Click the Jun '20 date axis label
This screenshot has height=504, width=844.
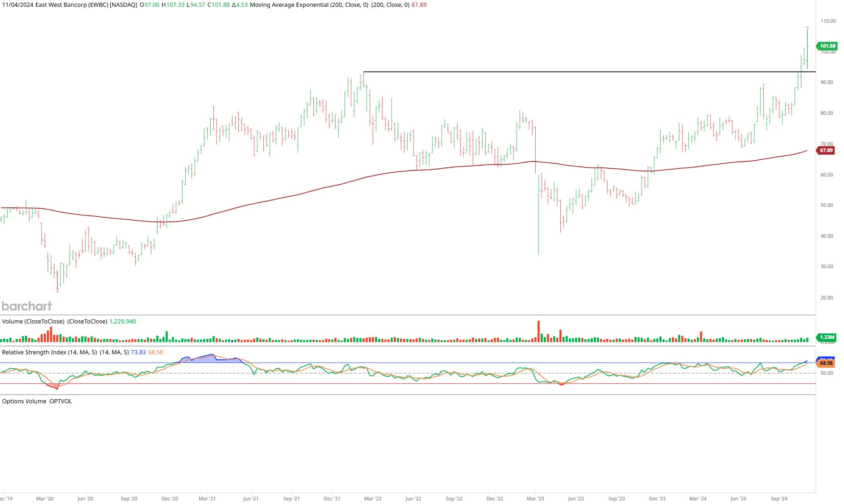[x=85, y=499]
